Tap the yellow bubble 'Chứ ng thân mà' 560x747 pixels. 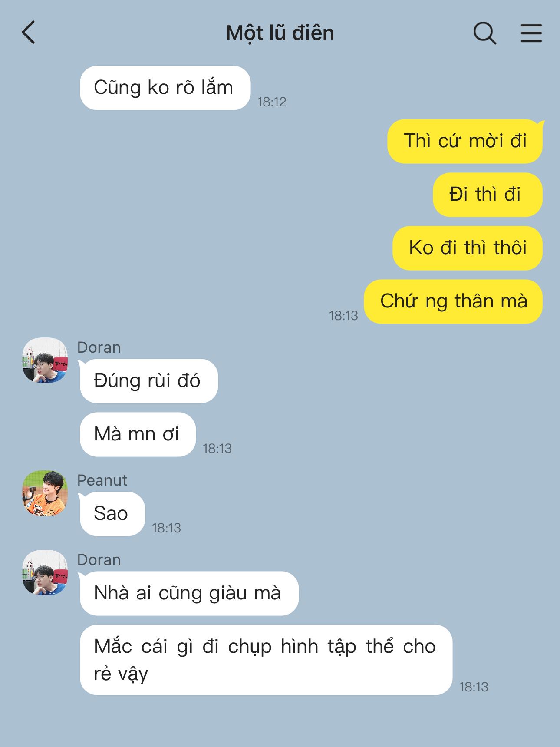click(453, 301)
